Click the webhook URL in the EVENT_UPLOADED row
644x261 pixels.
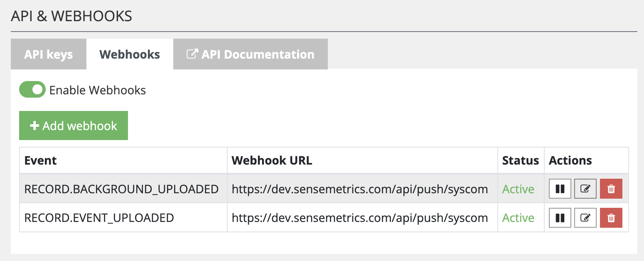pyautogui.click(x=360, y=218)
